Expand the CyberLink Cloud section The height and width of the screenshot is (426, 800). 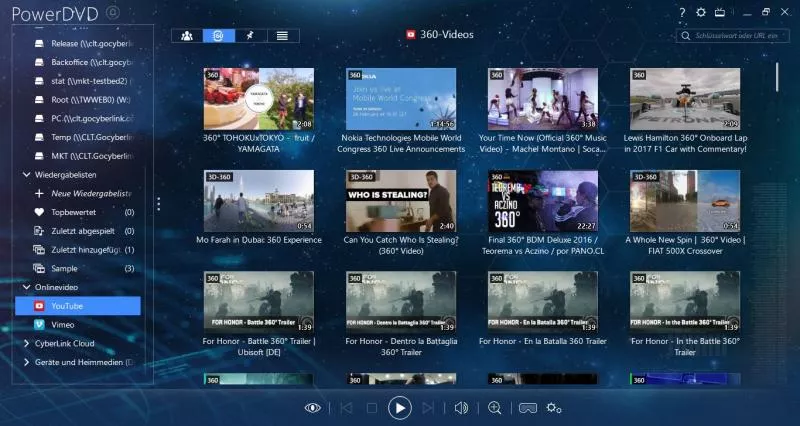pos(27,343)
